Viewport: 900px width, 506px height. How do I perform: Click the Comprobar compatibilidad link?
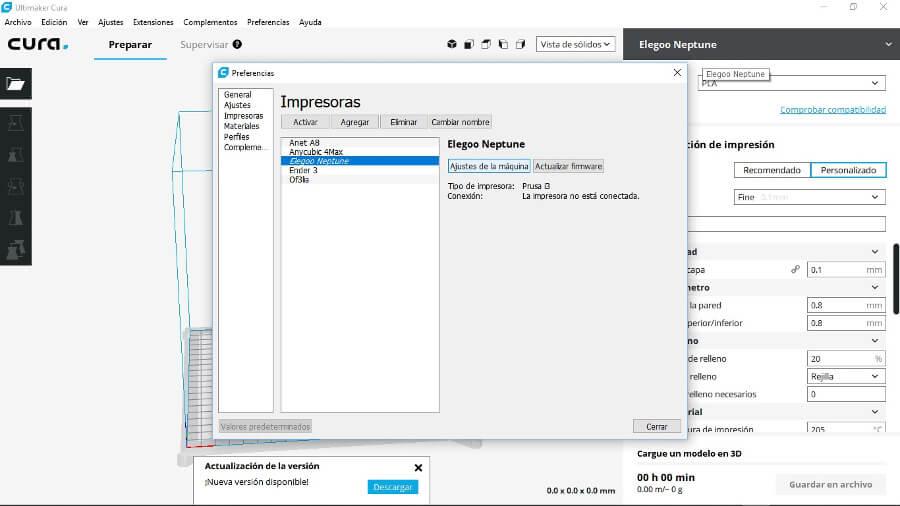pyautogui.click(x=832, y=110)
